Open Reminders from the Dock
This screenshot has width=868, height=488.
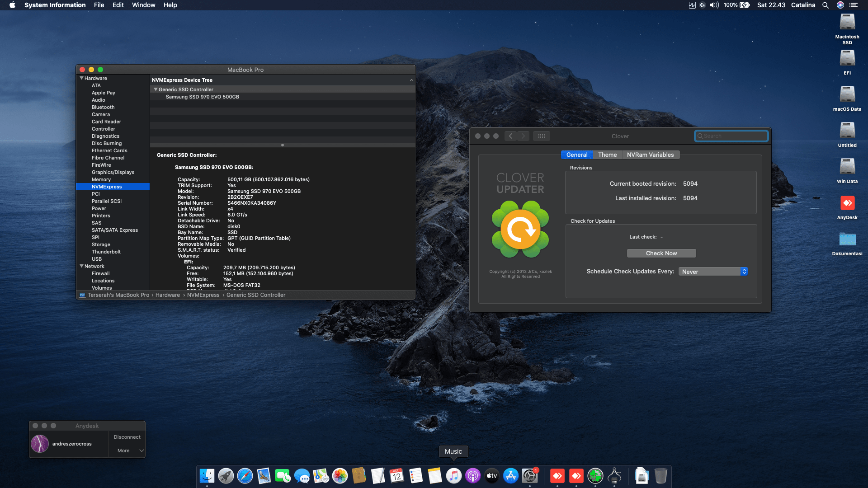[x=416, y=476]
